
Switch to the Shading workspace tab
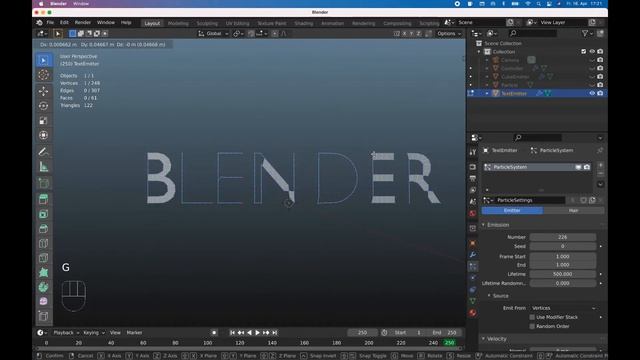[x=304, y=23]
